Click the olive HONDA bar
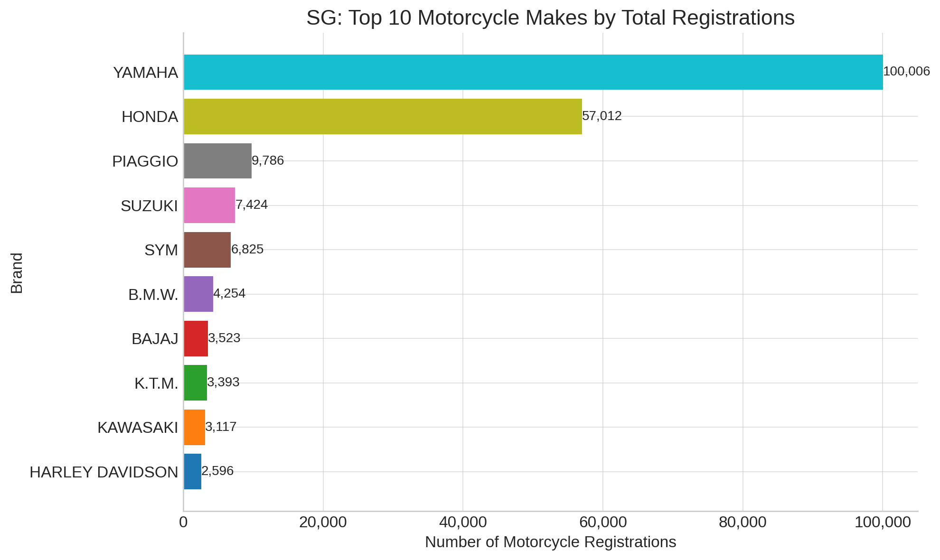 pos(383,117)
